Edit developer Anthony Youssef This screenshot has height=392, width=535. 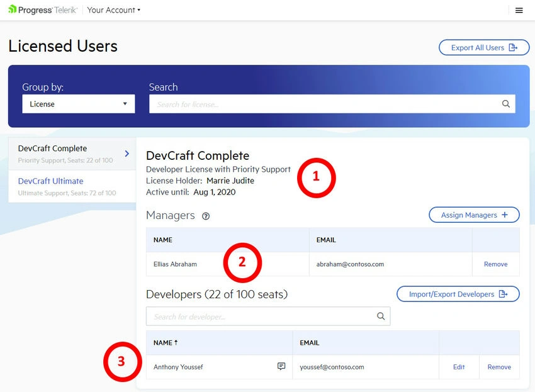pyautogui.click(x=459, y=367)
